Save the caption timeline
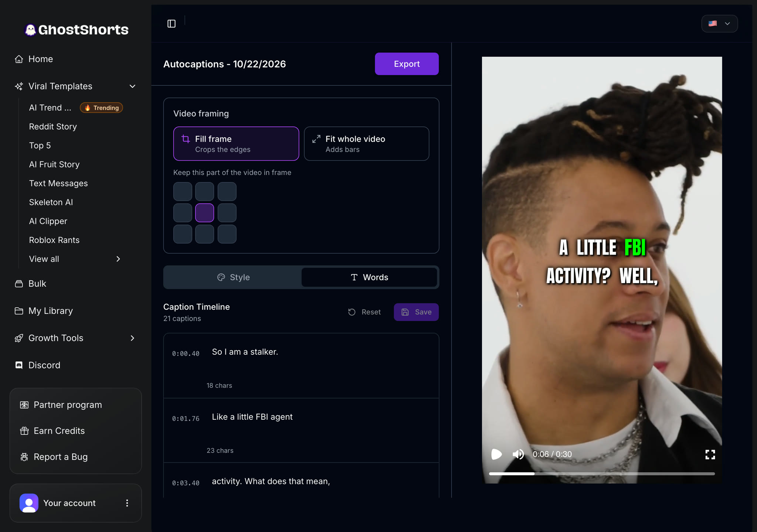Viewport: 757px width, 532px height. click(416, 312)
